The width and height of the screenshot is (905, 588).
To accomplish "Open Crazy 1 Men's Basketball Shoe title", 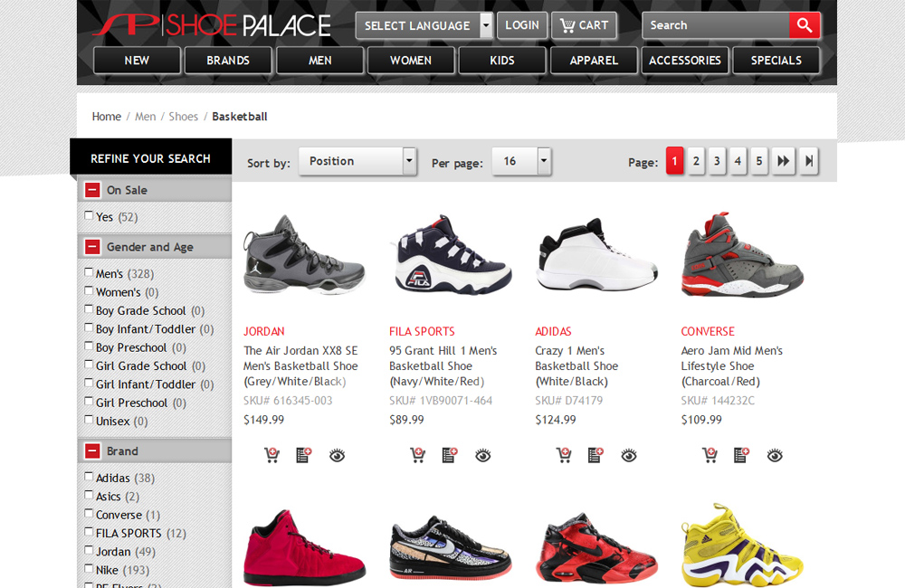I will (x=576, y=365).
